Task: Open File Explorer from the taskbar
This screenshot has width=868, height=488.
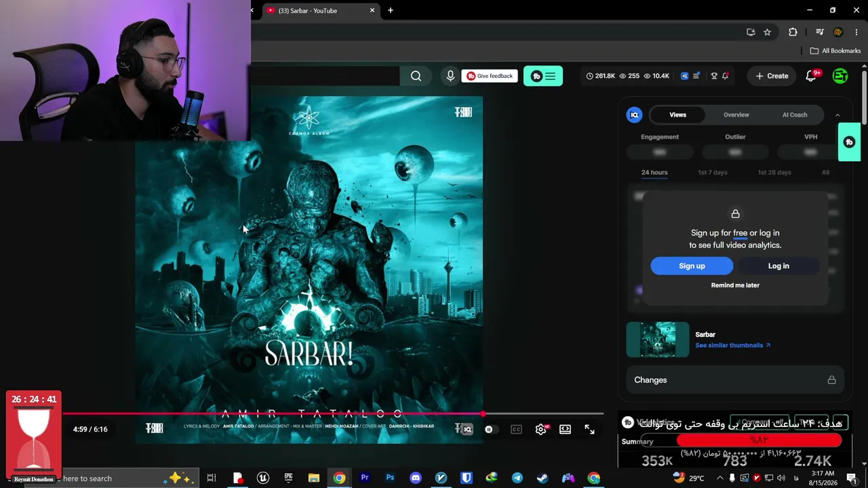Action: 314,478
